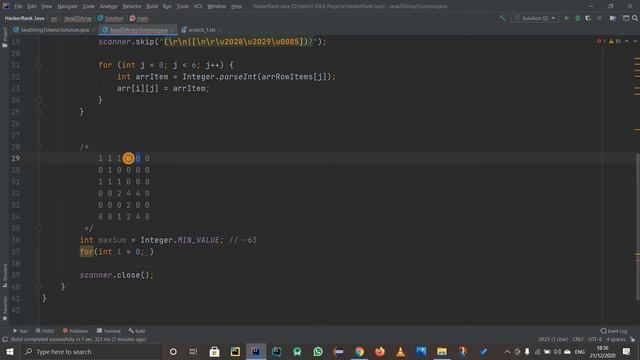This screenshot has height=360, width=640.
Task: Open Task View on taskbar
Action: click(x=193, y=351)
